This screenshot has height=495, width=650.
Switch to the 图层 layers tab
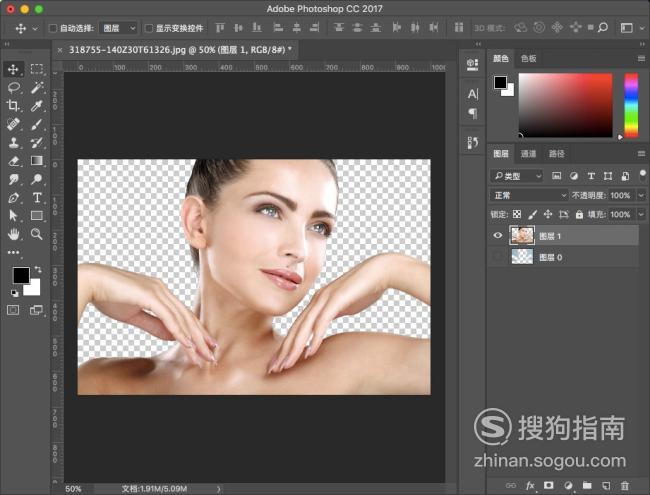pos(501,154)
